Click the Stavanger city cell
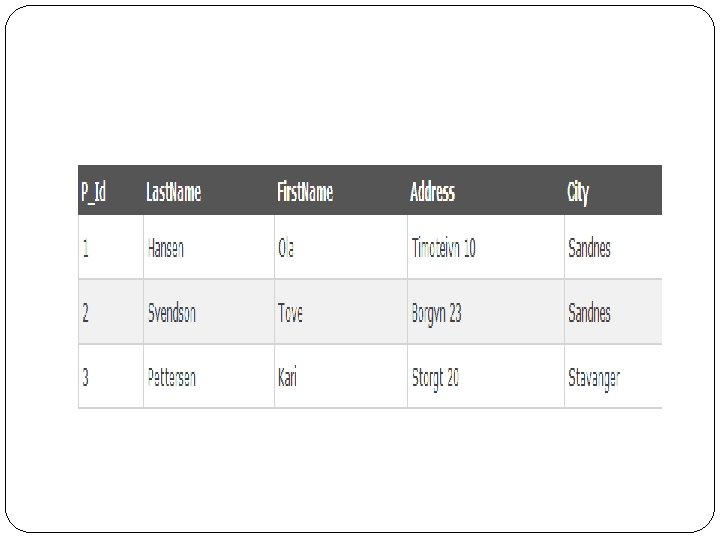This screenshot has width=720, height=540. click(x=594, y=378)
